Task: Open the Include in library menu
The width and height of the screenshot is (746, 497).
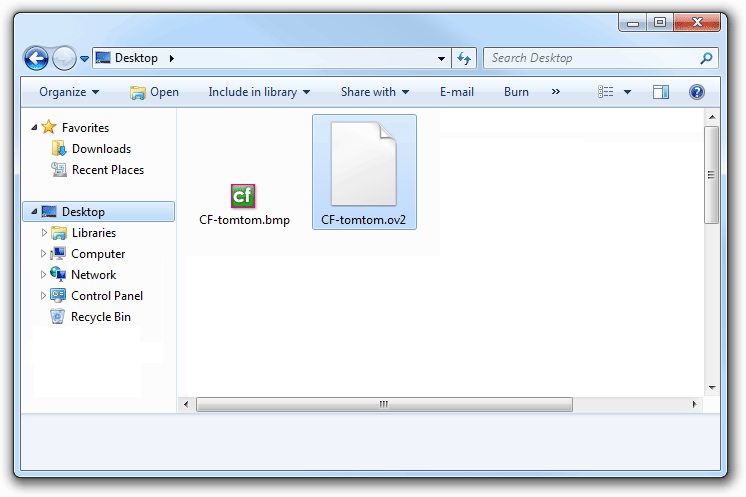Action: 259,92
